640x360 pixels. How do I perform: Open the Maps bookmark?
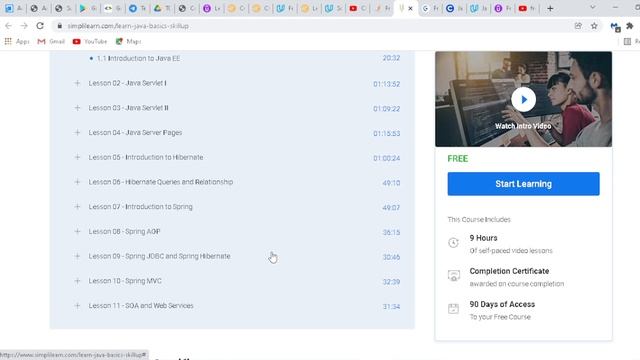[x=128, y=41]
